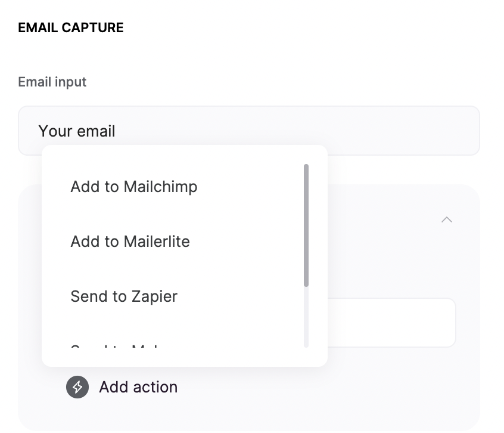Viewport: 504px width, 433px height.
Task: Select the Send to Zapier action
Action: click(123, 296)
